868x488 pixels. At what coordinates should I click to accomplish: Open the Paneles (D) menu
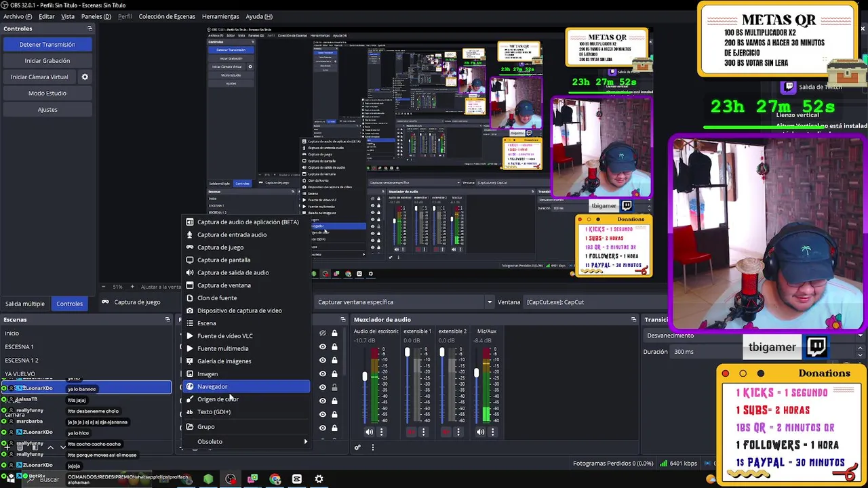[96, 16]
